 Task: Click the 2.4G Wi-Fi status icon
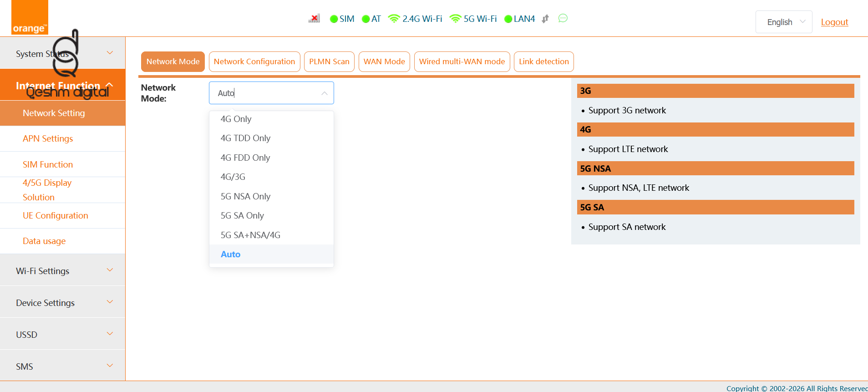pyautogui.click(x=394, y=19)
